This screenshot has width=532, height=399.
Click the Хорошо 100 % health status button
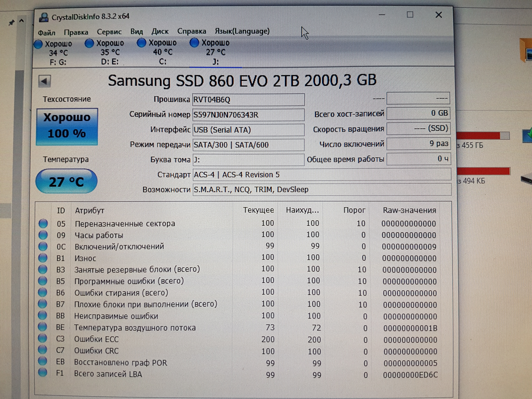(67, 127)
